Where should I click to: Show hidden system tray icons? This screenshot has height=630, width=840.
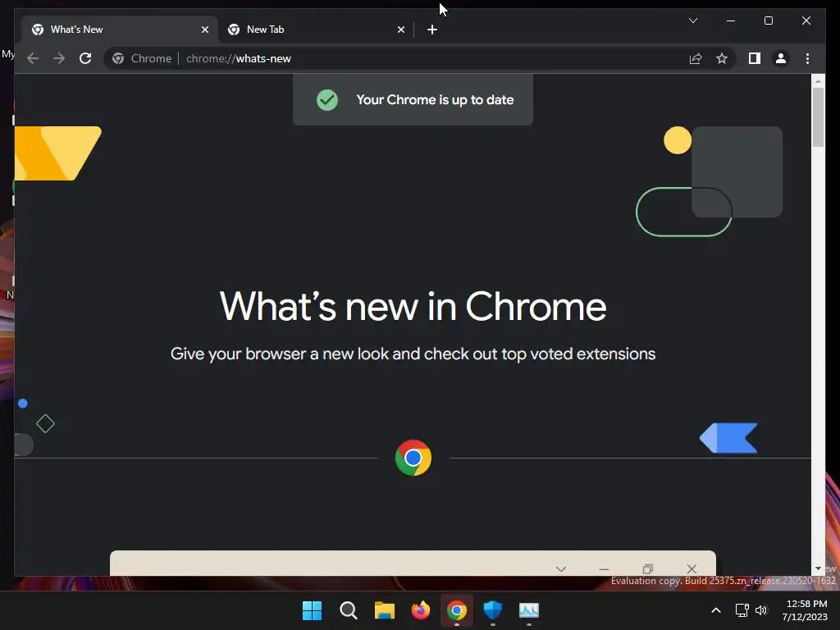(x=715, y=610)
